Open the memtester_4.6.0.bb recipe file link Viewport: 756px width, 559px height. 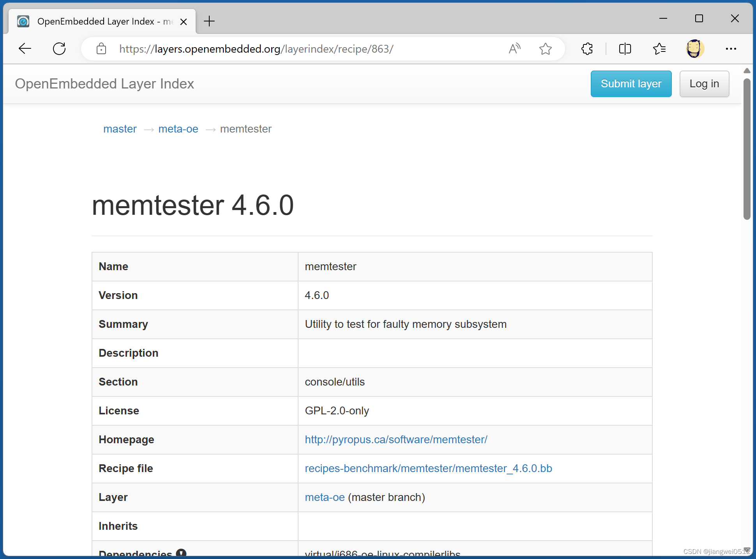coord(428,468)
